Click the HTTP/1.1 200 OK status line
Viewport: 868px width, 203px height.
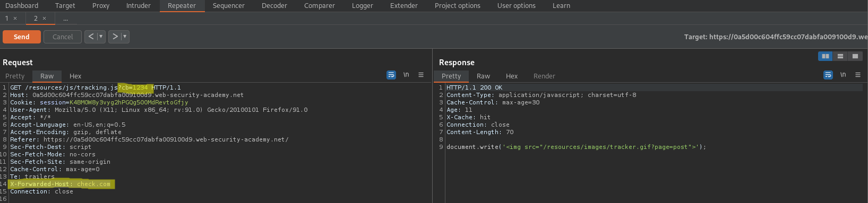coord(474,87)
